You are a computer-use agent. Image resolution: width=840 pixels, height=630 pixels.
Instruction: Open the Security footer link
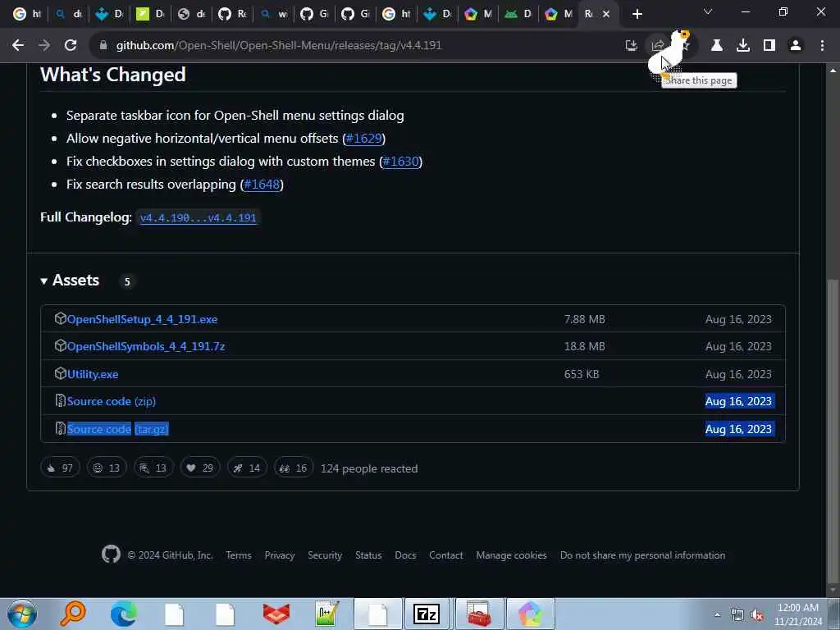tap(325, 555)
